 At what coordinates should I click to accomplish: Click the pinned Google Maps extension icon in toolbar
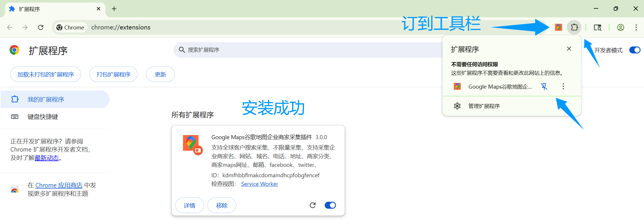[x=558, y=27]
